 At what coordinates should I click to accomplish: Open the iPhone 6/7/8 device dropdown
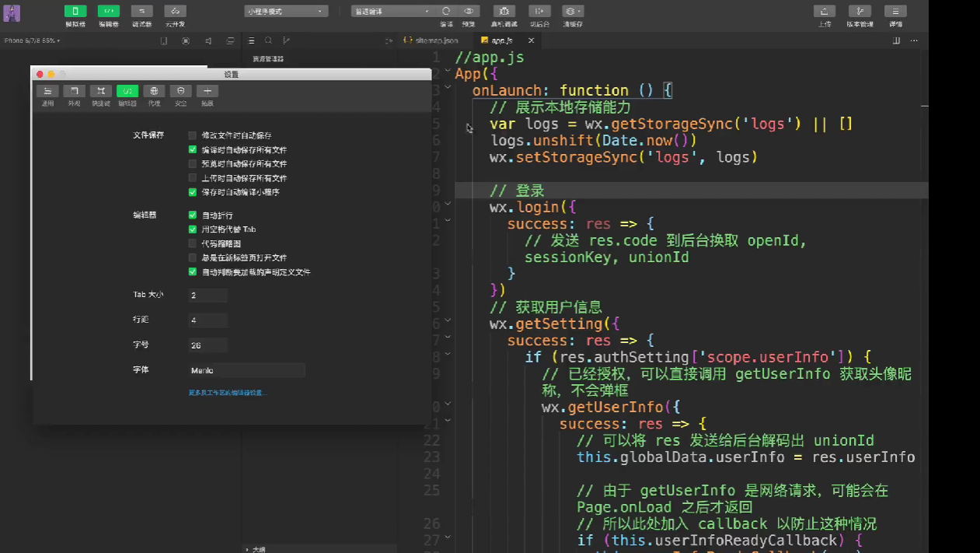(x=33, y=40)
